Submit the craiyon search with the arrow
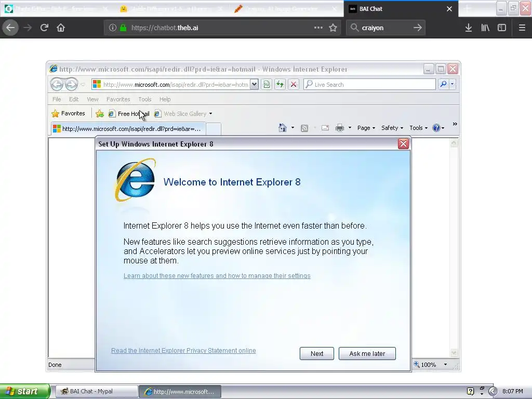Viewport: 532px width, 399px height. click(x=418, y=28)
